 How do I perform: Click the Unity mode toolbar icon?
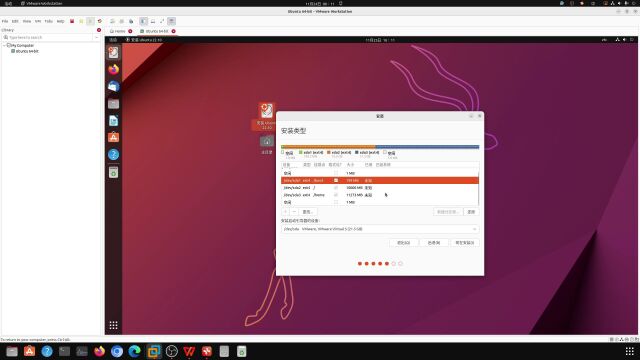pyautogui.click(x=171, y=21)
